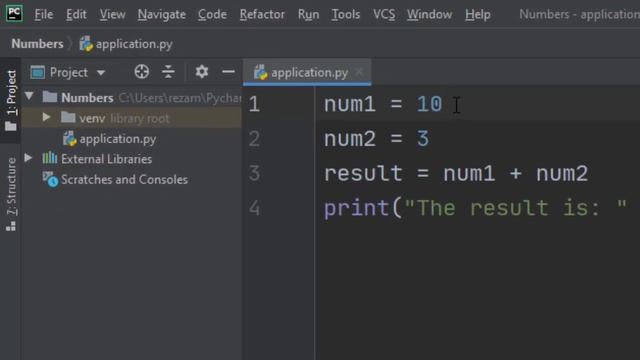Viewport: 640px width, 360px height.
Task: Click Python file icon on editor tab
Action: [260, 73]
